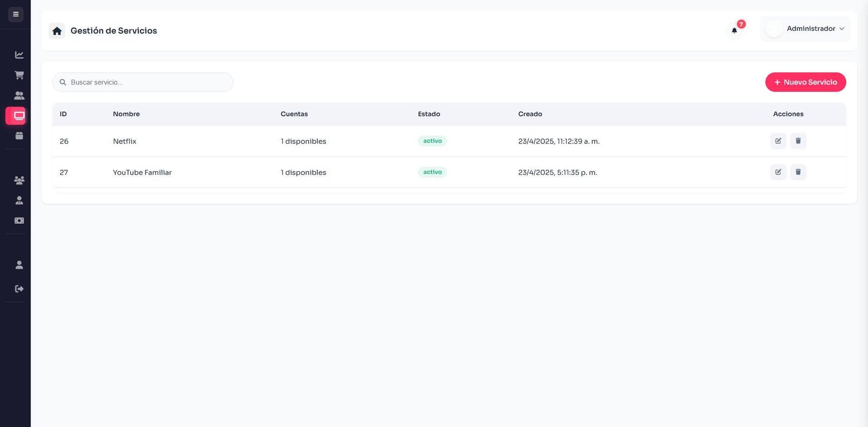
Task: Expand the Administrador user dropdown
Action: click(x=805, y=29)
